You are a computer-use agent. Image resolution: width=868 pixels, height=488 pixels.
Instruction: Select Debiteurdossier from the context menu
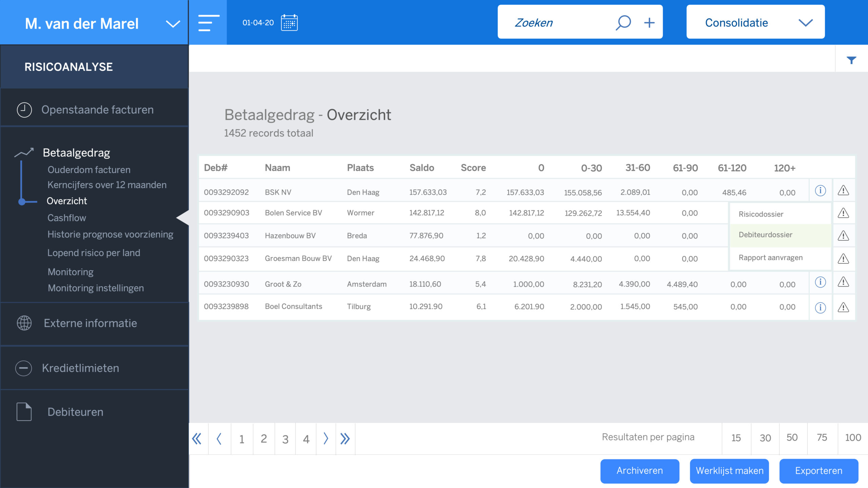[x=765, y=235]
